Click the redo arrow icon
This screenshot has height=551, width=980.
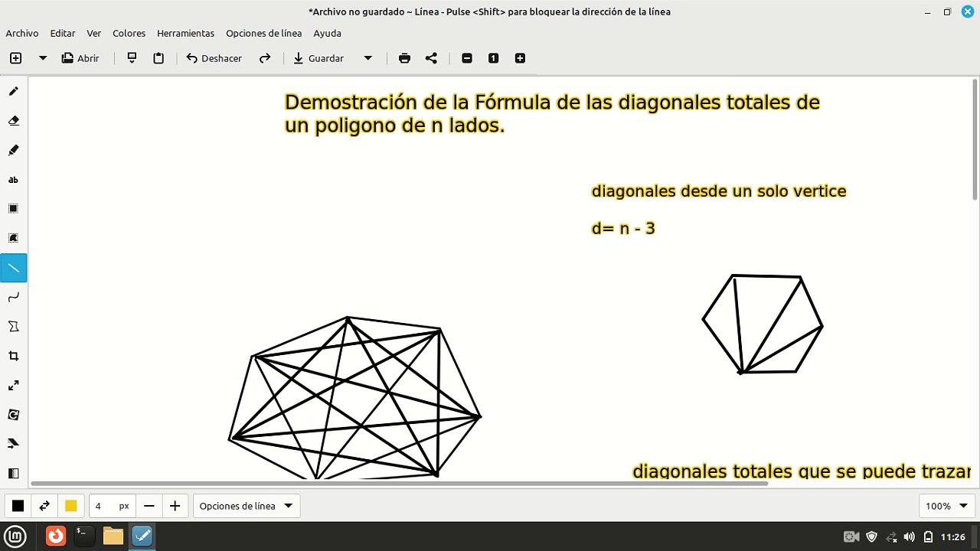pos(265,58)
